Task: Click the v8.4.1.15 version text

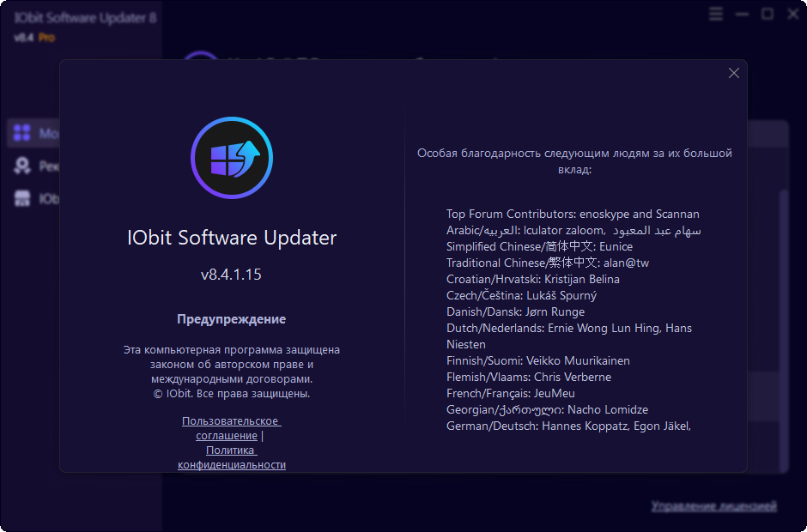Action: pyautogui.click(x=231, y=275)
